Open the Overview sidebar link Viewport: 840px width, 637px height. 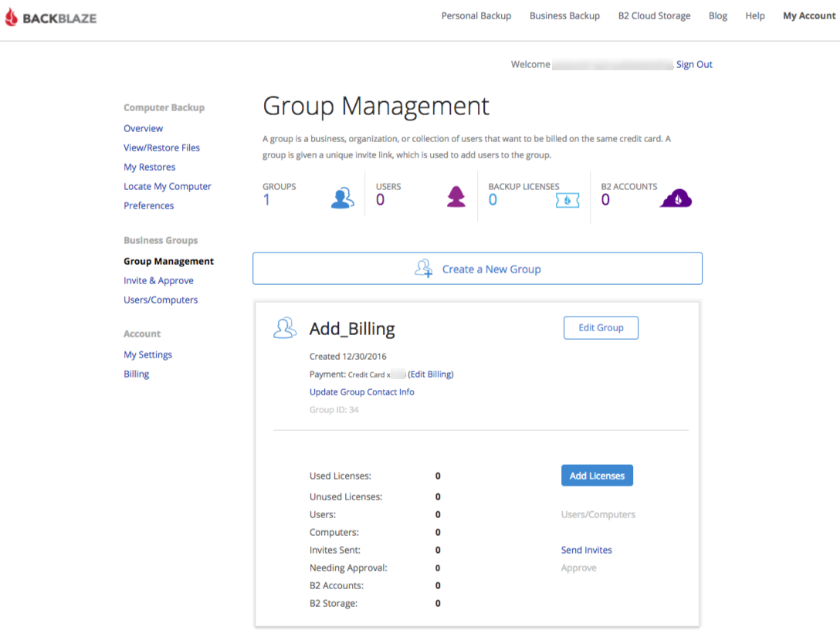143,129
